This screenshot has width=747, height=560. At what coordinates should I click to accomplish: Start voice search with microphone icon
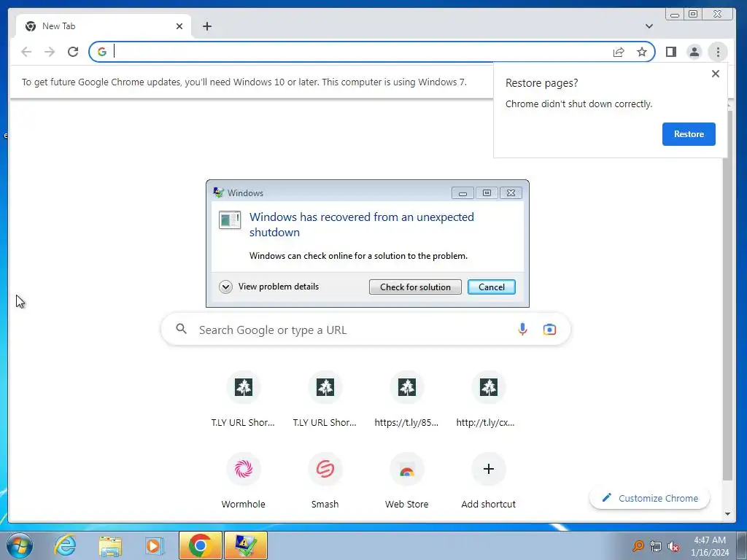(522, 330)
